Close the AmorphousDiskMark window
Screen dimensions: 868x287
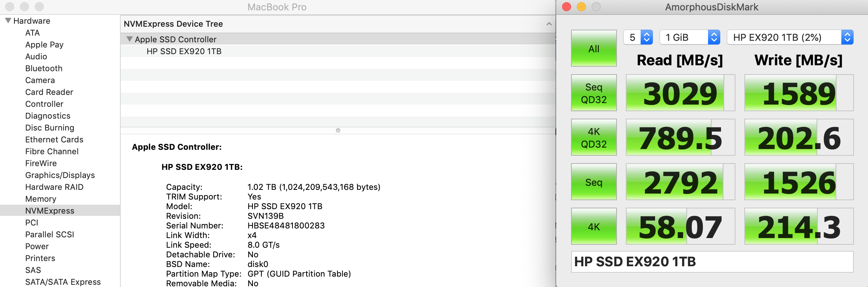567,7
